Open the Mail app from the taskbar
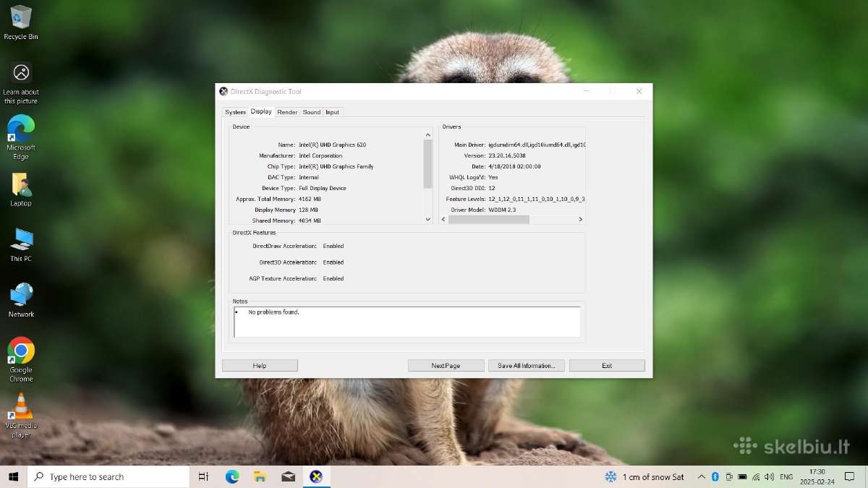The height and width of the screenshot is (488, 868). (x=288, y=476)
